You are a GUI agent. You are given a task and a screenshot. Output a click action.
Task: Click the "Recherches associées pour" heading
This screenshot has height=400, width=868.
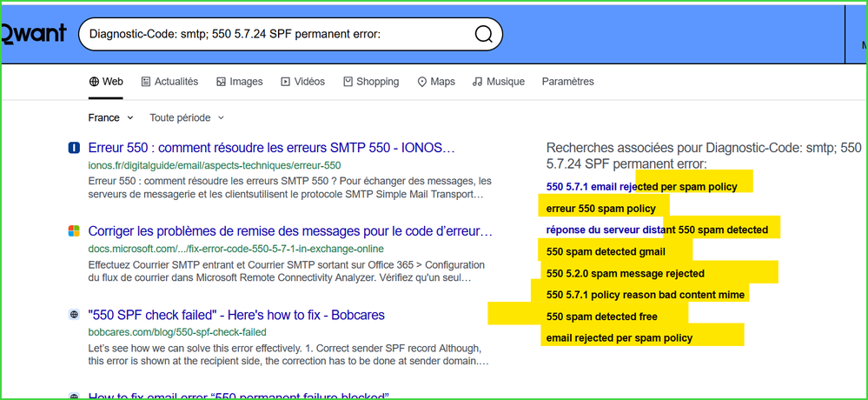[704, 156]
